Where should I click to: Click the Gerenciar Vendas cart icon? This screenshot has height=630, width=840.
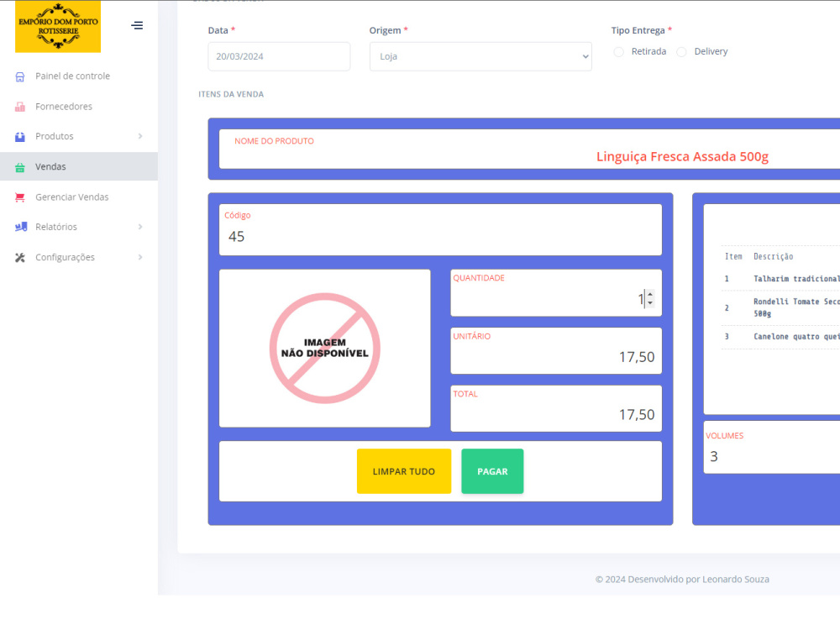(x=20, y=197)
